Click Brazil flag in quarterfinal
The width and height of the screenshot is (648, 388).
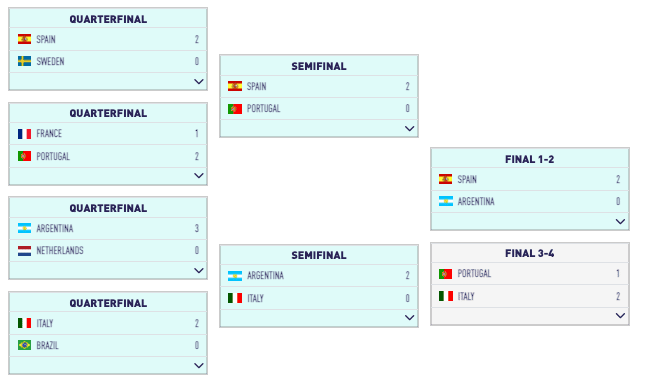(x=24, y=345)
